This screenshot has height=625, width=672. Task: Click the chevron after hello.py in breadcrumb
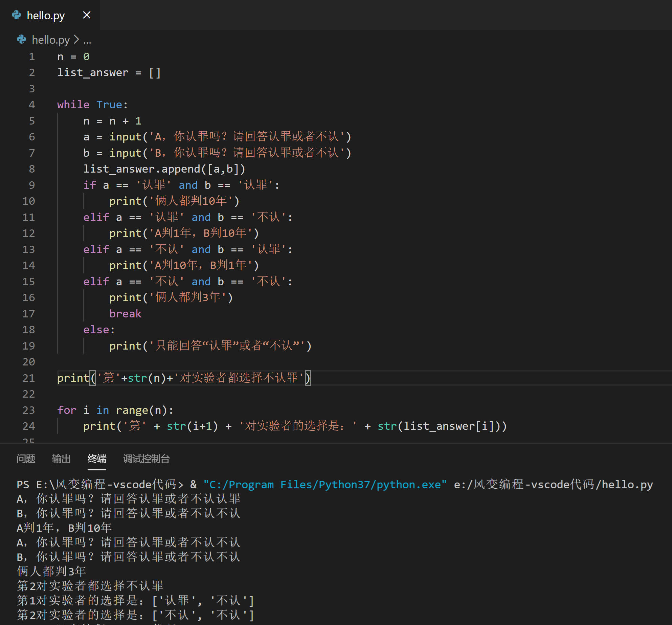76,40
